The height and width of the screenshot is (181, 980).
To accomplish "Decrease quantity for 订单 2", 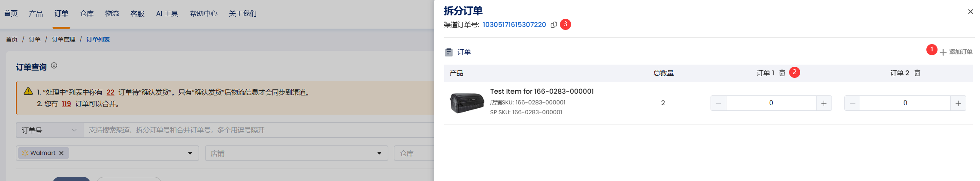I will tap(852, 103).
